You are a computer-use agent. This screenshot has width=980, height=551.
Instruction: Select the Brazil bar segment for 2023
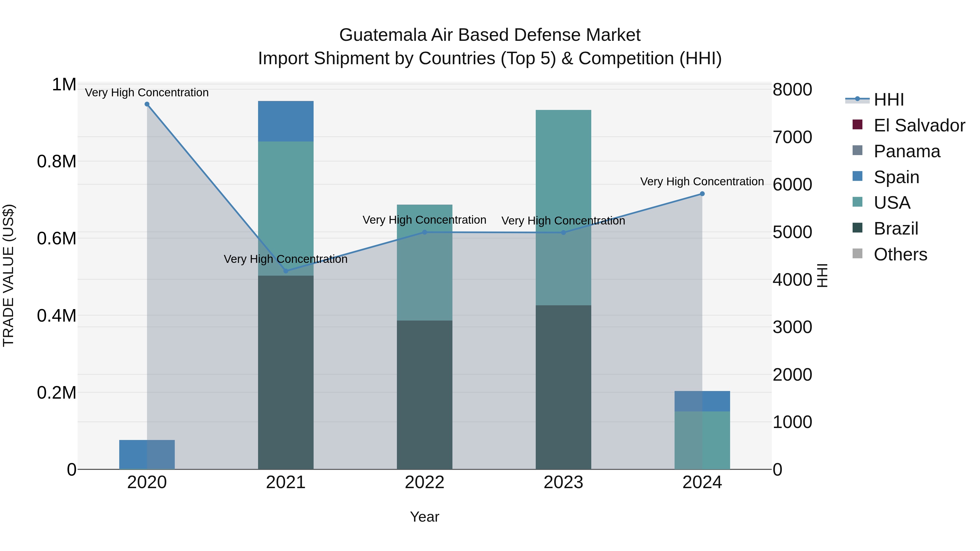coord(563,387)
